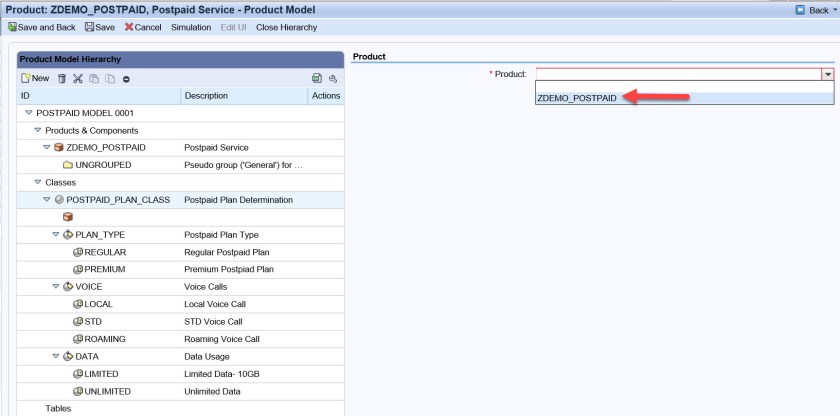Open the Back menu at top right
Image resolution: width=840 pixels, height=416 pixels.
[814, 9]
